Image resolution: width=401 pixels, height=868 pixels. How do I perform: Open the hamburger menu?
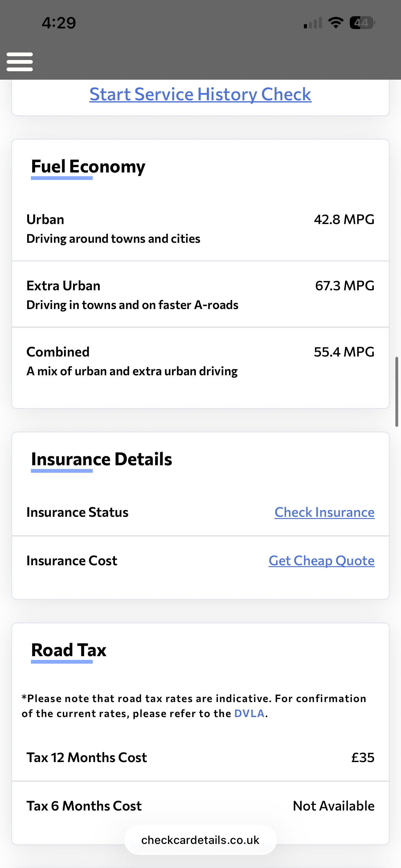[20, 62]
